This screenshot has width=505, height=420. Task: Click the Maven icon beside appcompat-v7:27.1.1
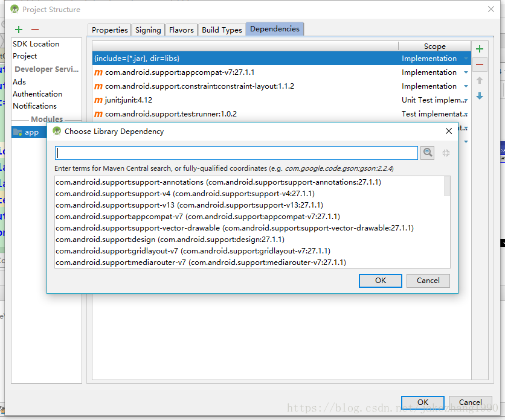click(x=98, y=72)
